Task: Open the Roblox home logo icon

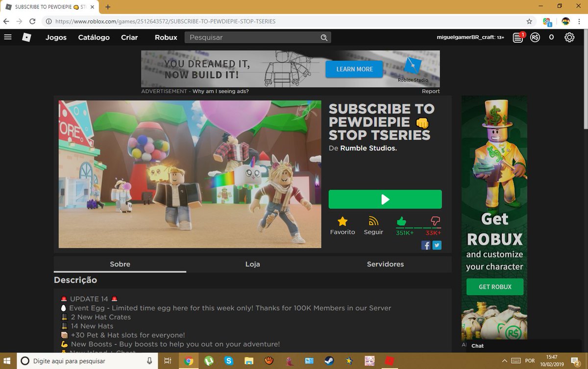Action: pos(26,37)
